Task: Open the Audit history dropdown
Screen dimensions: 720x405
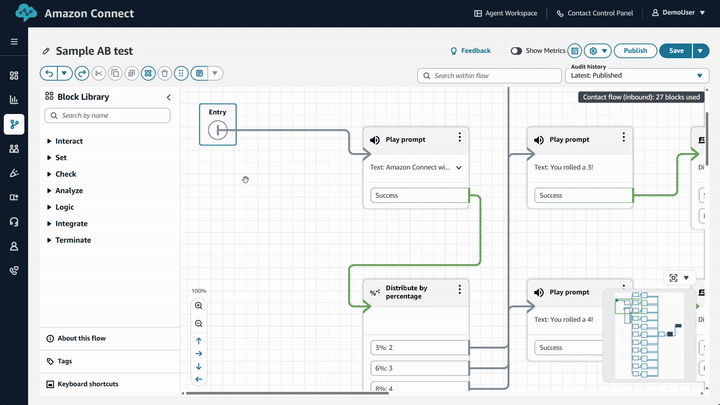Action: 637,75
